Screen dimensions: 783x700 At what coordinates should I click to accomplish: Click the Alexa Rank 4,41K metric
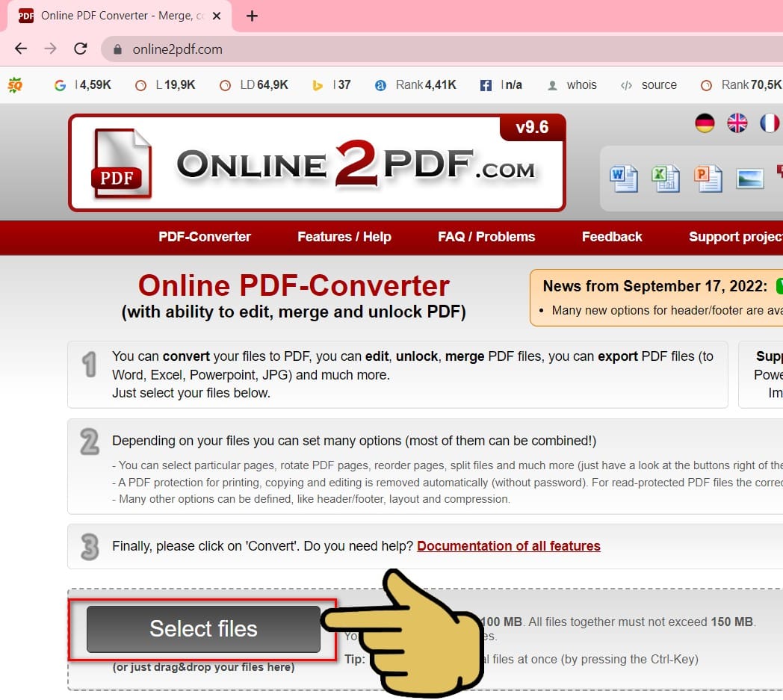coord(415,85)
